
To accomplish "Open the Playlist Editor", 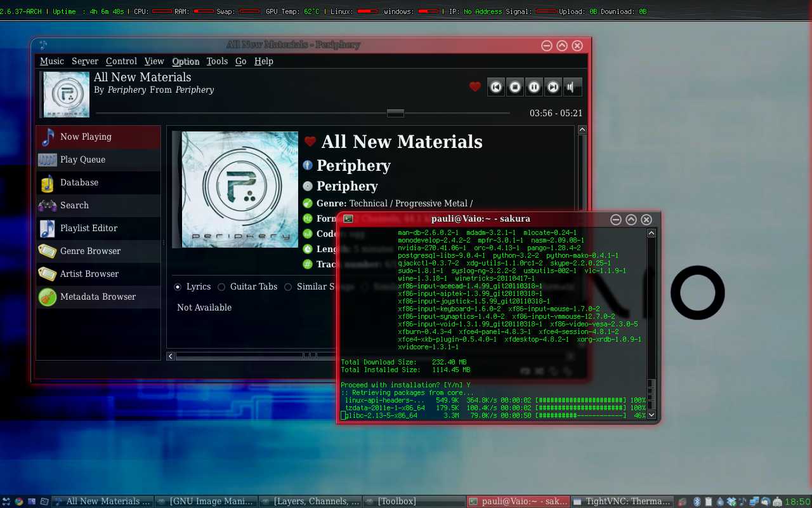I will point(98,228).
